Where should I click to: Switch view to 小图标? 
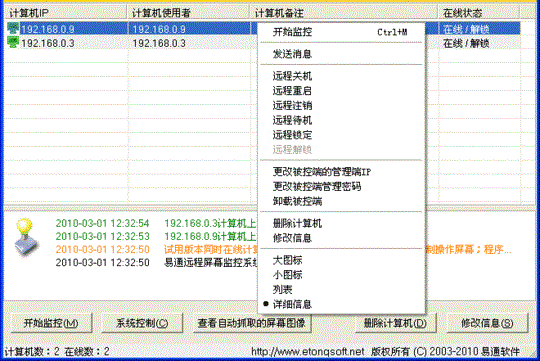340,275
